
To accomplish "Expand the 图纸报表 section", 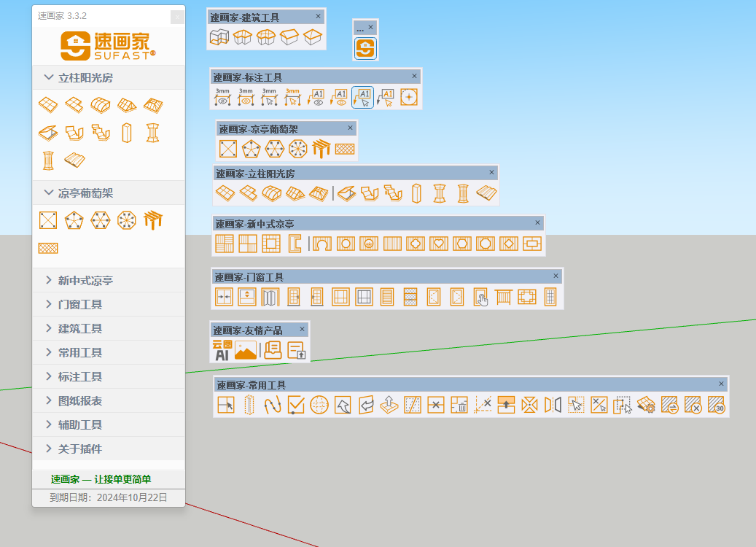I will (80, 400).
